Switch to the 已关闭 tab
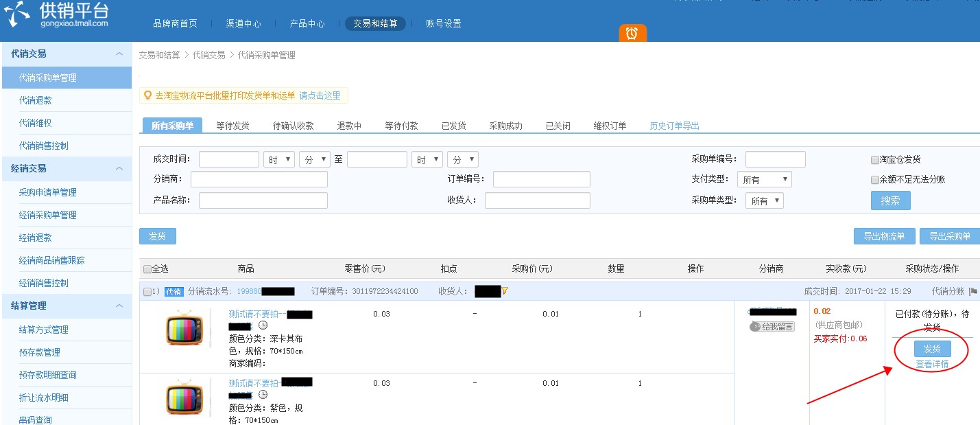 [558, 126]
